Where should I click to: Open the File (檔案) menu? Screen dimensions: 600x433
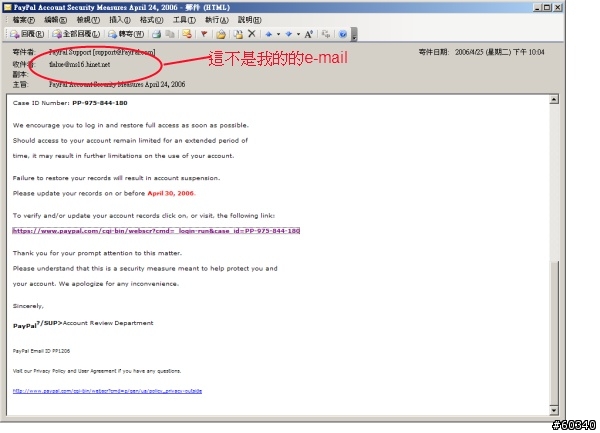click(24, 20)
